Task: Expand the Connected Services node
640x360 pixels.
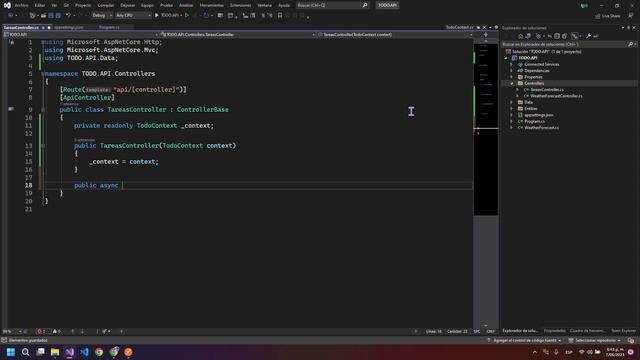Action: click(512, 64)
